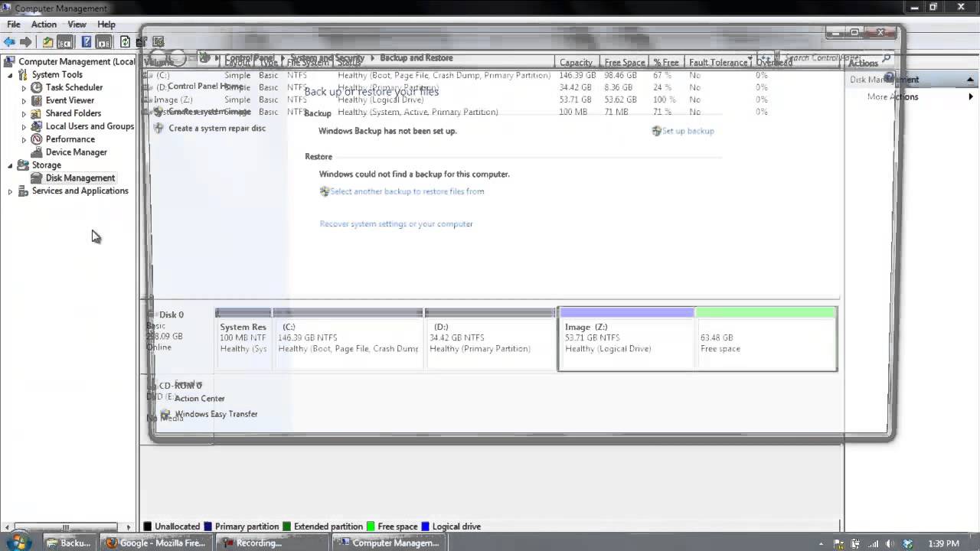The image size is (980, 551).
Task: Show hidden tray icons arrow
Action: pos(822,543)
